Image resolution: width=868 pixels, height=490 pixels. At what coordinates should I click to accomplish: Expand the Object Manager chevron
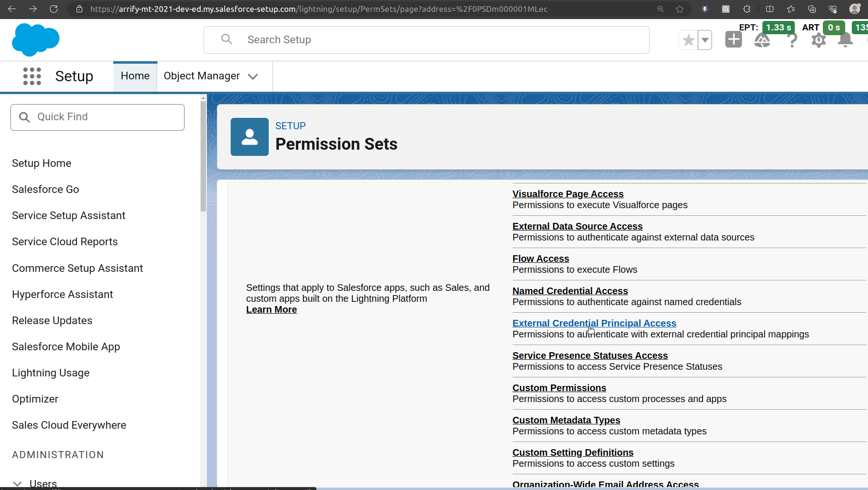[254, 76]
